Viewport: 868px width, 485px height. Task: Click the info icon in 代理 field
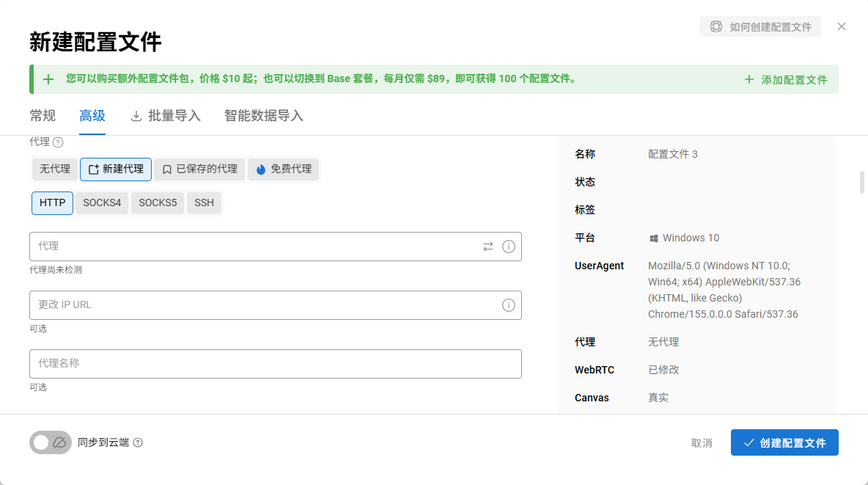[x=508, y=247]
